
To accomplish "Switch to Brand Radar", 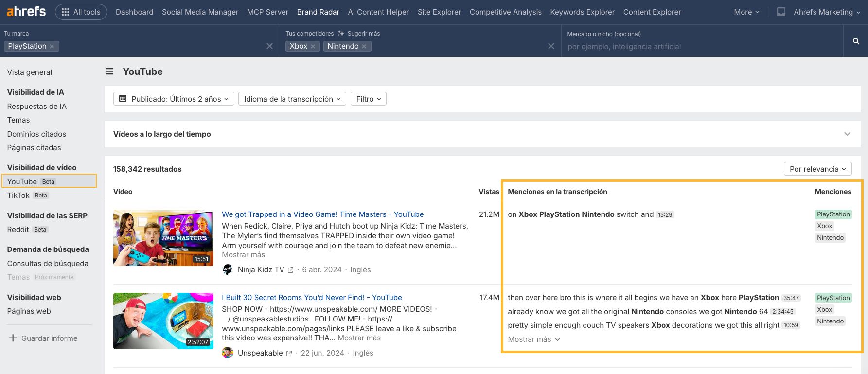I will [318, 12].
